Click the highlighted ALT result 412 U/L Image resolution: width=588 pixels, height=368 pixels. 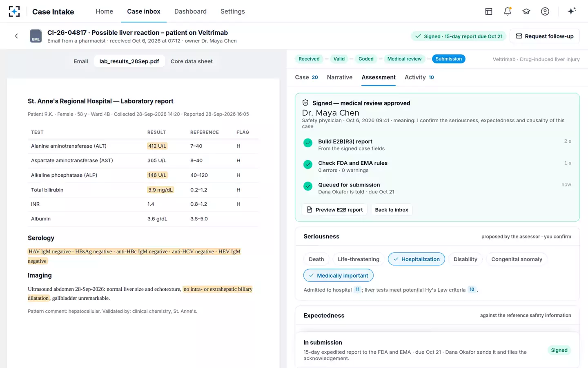tap(157, 146)
